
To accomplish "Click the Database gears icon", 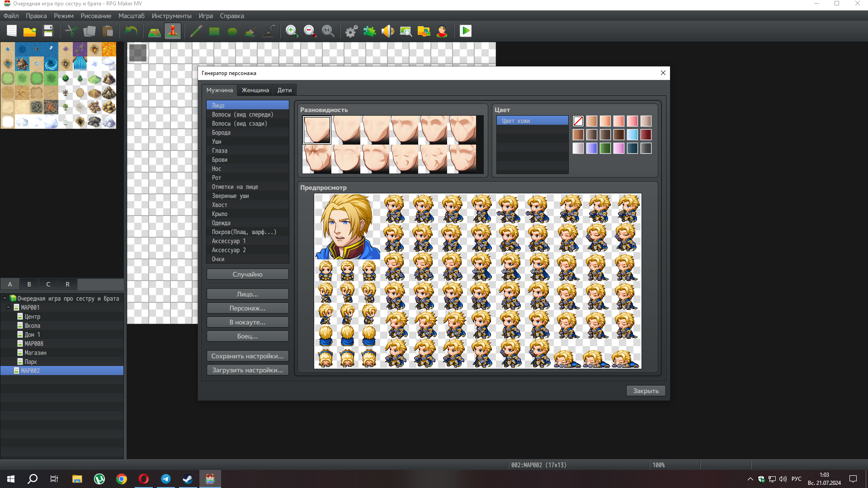I will click(351, 31).
